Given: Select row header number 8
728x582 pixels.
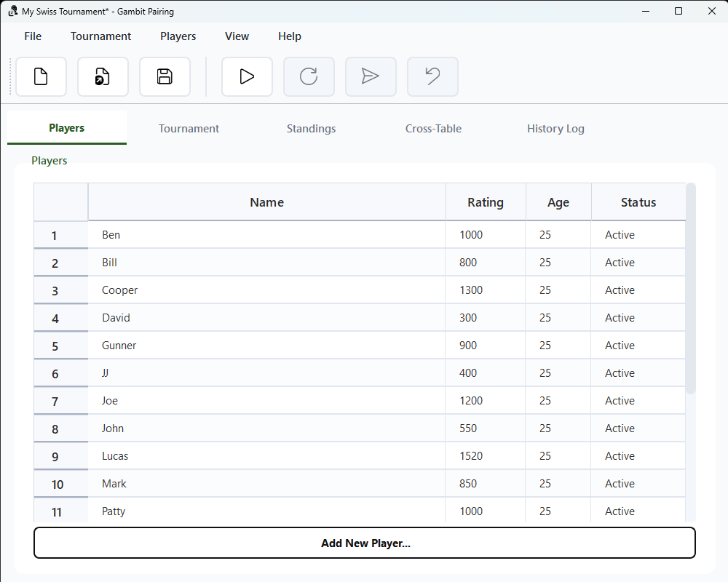Looking at the screenshot, I should click(61, 428).
